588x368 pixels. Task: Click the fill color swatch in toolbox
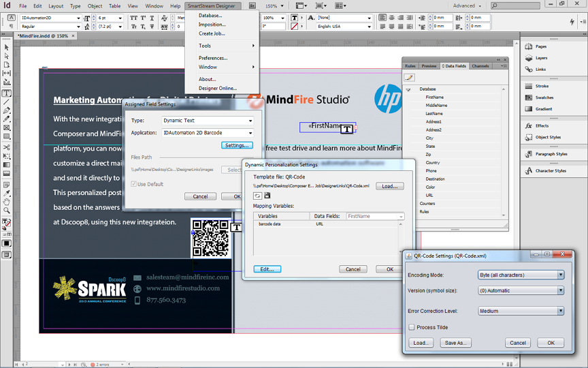5,221
